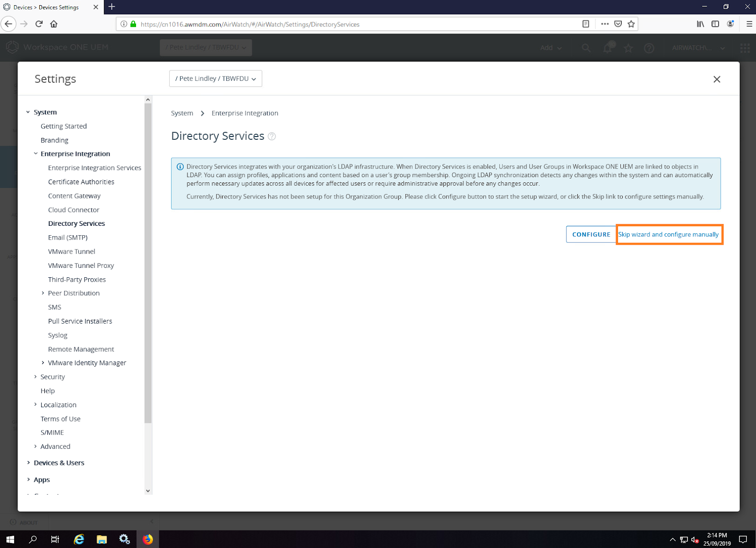Click the scroll-down arrow of settings tree
The image size is (756, 548).
[148, 491]
